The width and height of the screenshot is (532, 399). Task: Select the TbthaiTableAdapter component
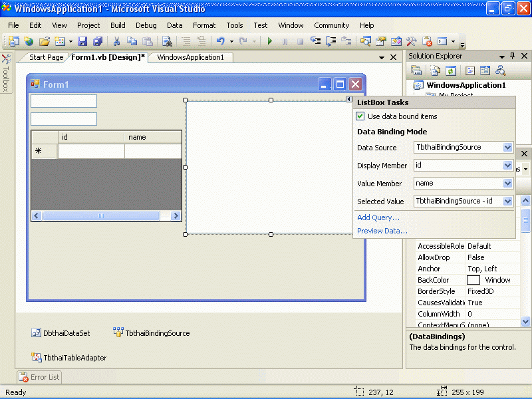(69, 358)
